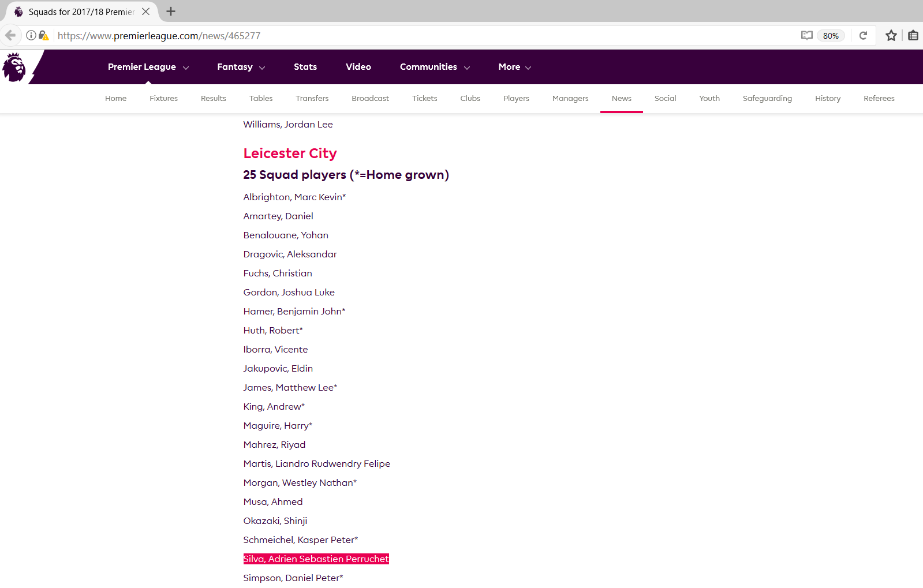Image resolution: width=923 pixels, height=588 pixels.
Task: Click the browser back arrow button
Action: [10, 35]
